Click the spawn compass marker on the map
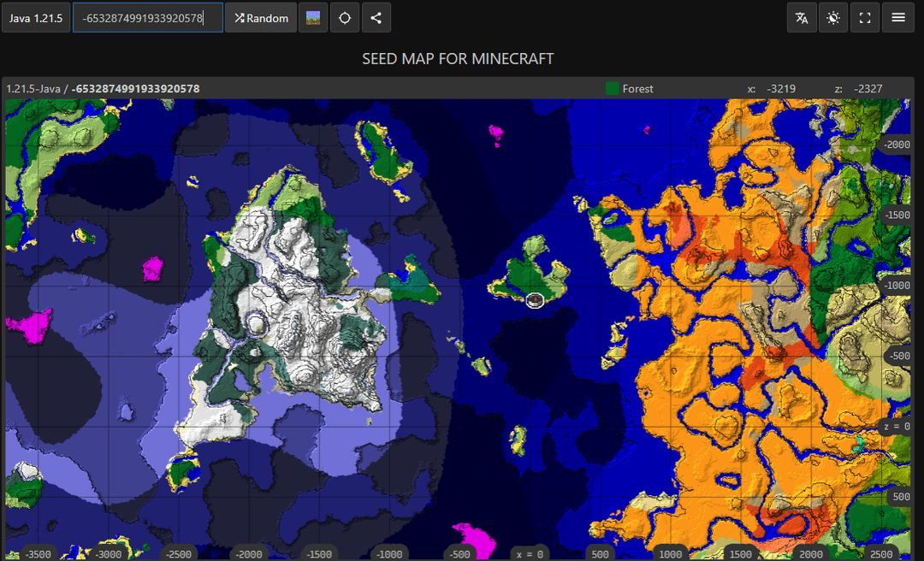 (x=536, y=299)
